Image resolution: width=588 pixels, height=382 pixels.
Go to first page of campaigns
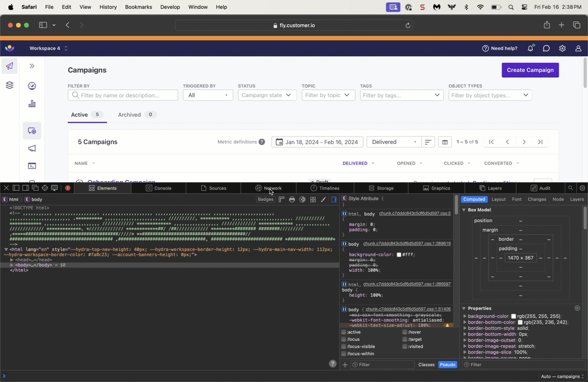(491, 142)
